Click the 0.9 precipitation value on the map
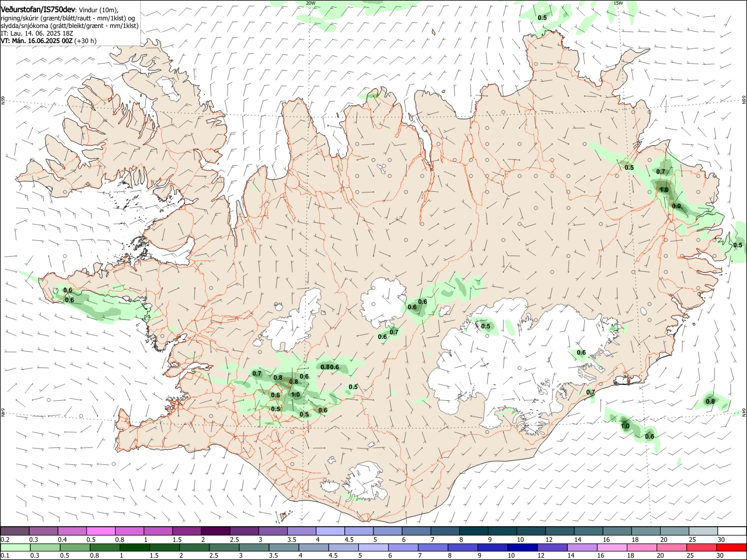747x560 pixels. pos(676,206)
